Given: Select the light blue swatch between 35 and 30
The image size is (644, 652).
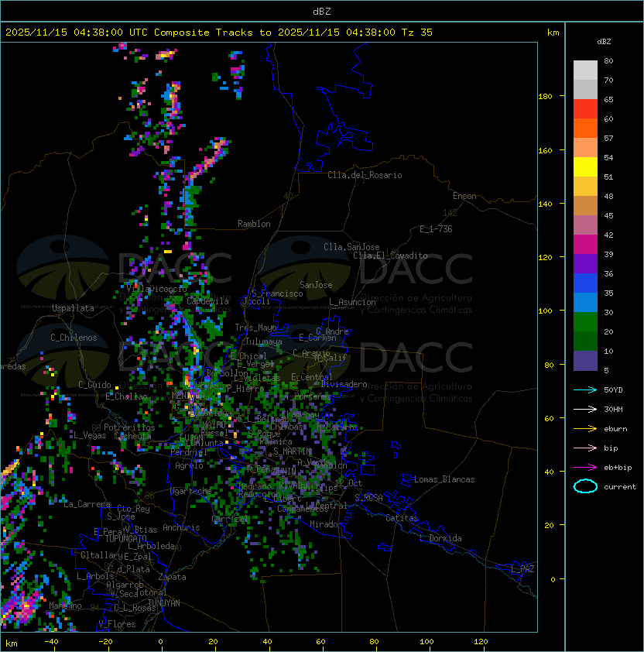Looking at the screenshot, I should 585,302.
